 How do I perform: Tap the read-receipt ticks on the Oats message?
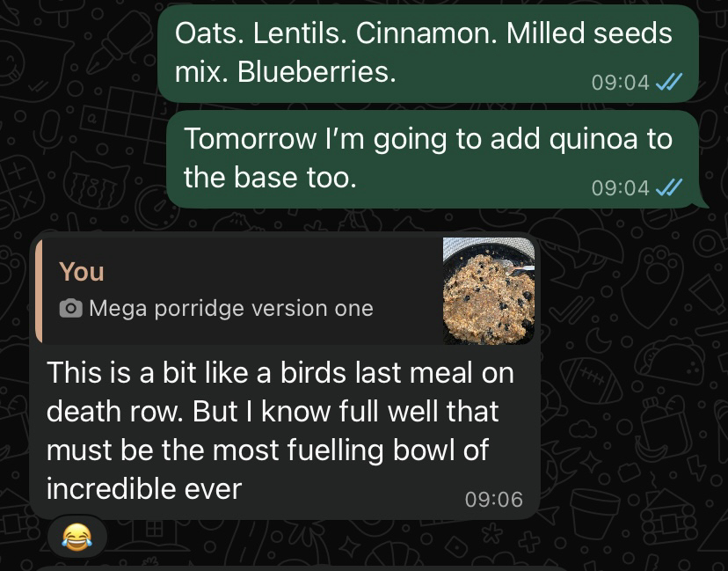pos(670,83)
